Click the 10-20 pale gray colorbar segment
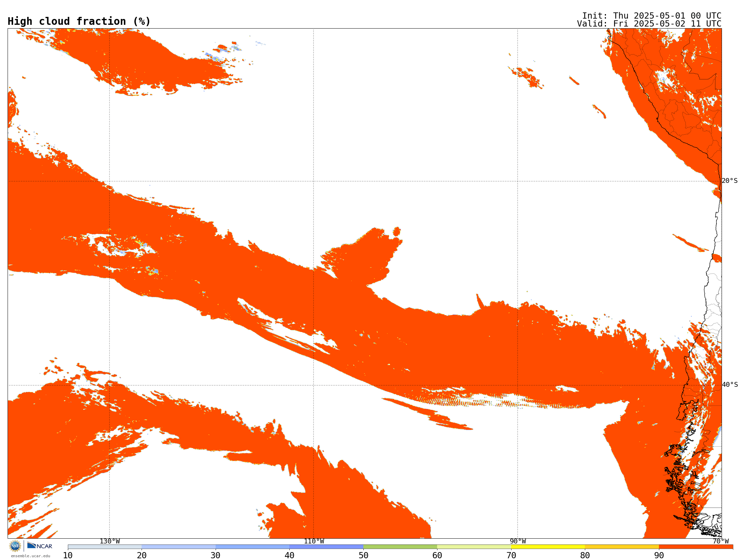Viewport: 744px width, 560px height. point(105,547)
